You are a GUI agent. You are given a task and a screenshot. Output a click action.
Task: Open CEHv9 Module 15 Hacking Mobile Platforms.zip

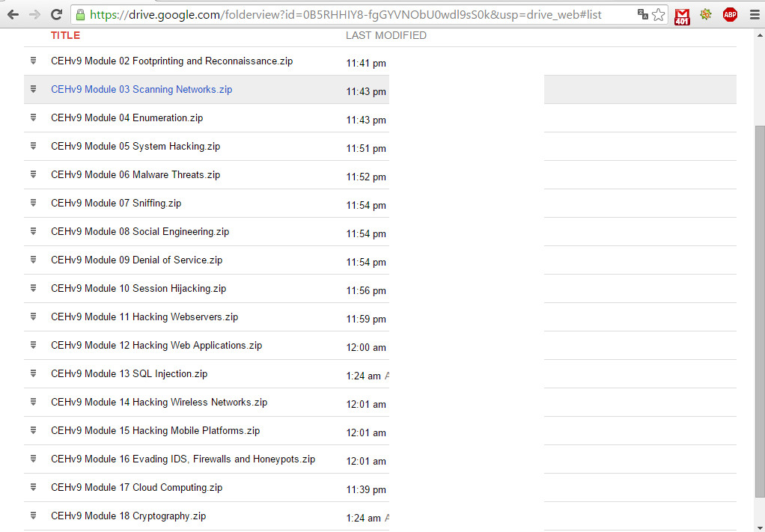156,430
